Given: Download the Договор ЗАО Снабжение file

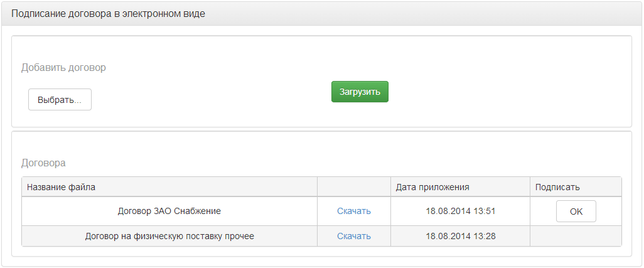Looking at the screenshot, I should [x=354, y=212].
